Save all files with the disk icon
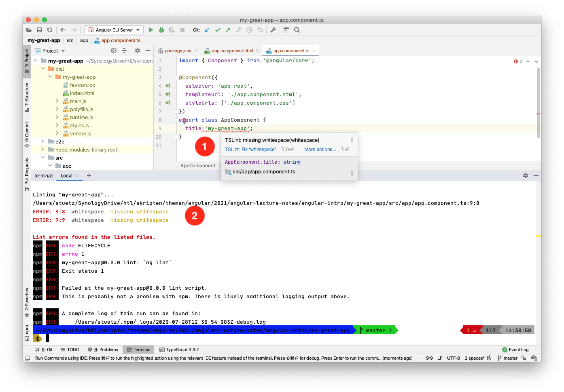The width and height of the screenshot is (564, 392). [39, 30]
